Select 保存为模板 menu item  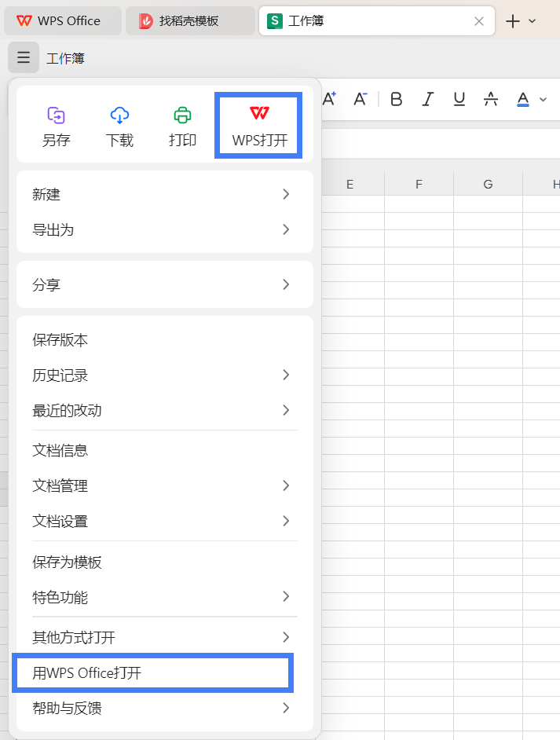165,562
